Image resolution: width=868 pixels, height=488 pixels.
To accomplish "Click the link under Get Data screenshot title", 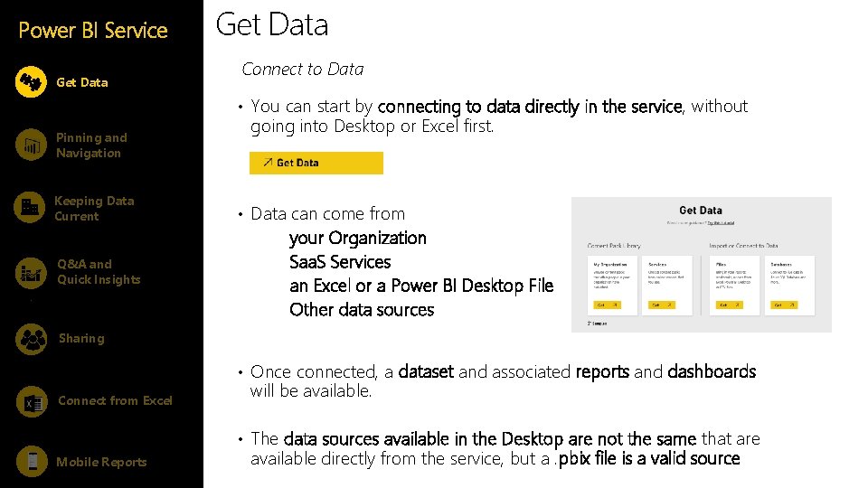I will click(x=721, y=223).
